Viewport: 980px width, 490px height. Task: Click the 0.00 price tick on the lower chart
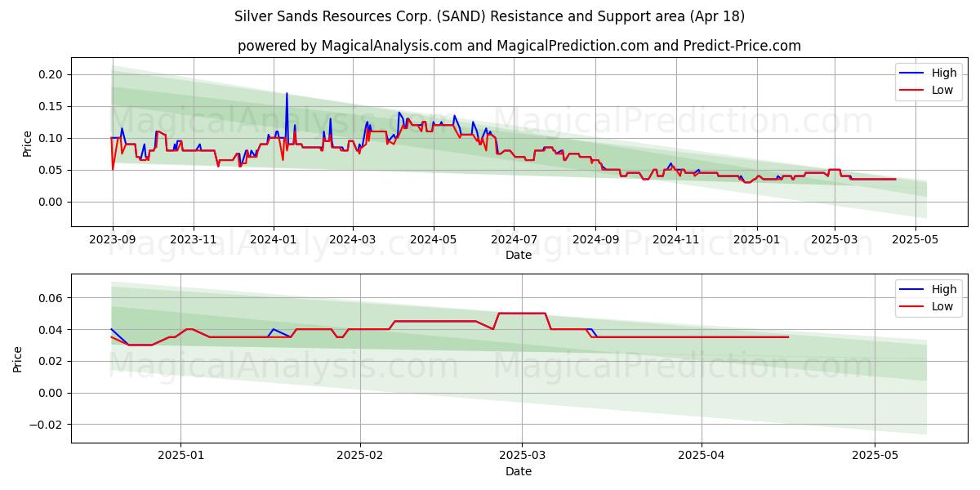(51, 393)
